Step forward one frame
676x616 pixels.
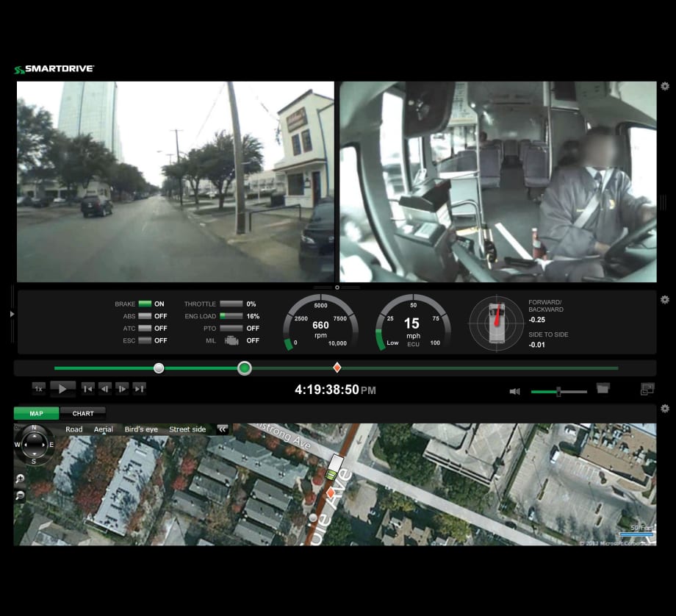coord(121,388)
